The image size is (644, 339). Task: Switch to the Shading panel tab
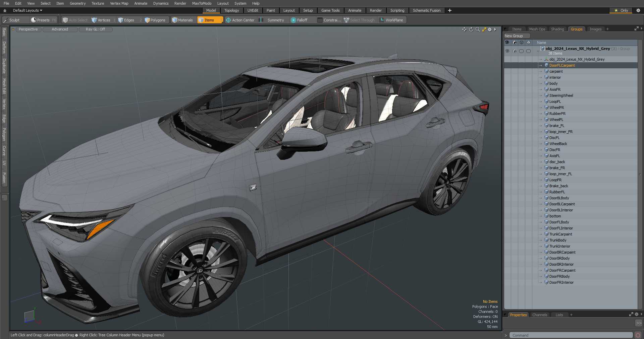coord(557,29)
